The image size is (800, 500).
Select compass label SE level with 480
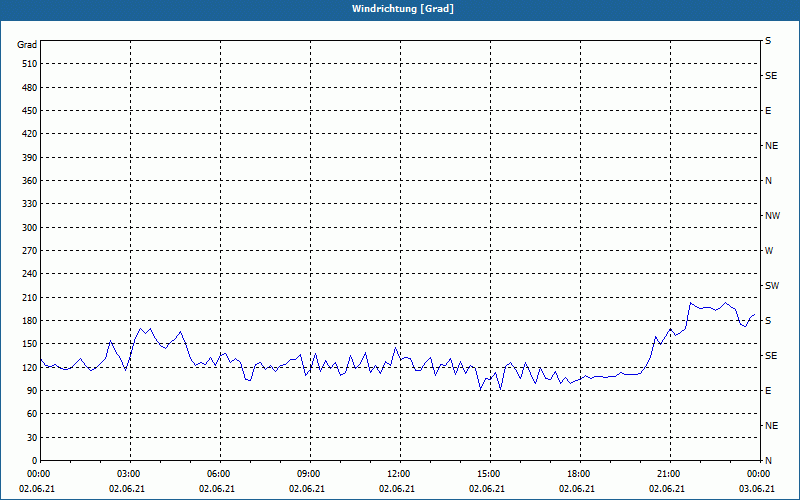pos(771,76)
